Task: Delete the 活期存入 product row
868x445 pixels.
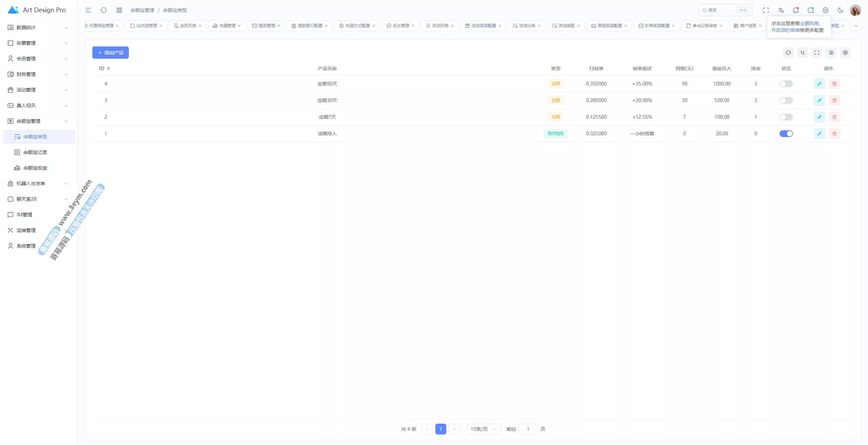Action: (x=834, y=134)
